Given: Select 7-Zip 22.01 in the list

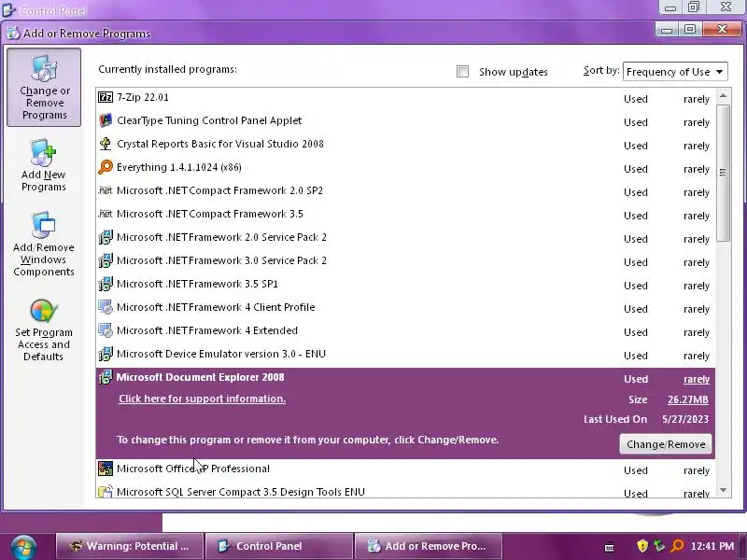Looking at the screenshot, I should 405,98.
